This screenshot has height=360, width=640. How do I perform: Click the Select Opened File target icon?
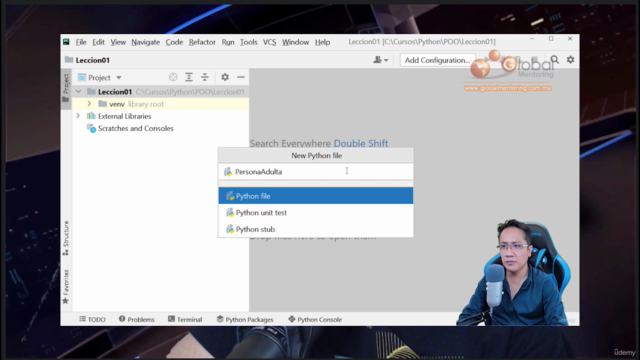[x=173, y=77]
